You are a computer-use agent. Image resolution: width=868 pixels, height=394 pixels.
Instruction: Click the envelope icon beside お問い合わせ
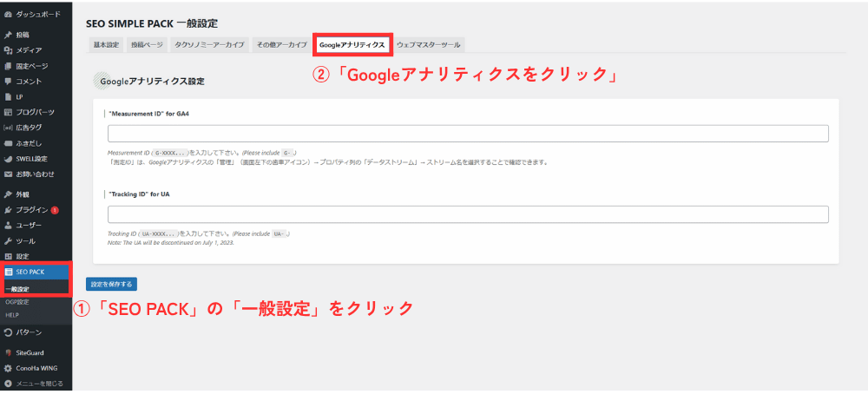coord(8,174)
